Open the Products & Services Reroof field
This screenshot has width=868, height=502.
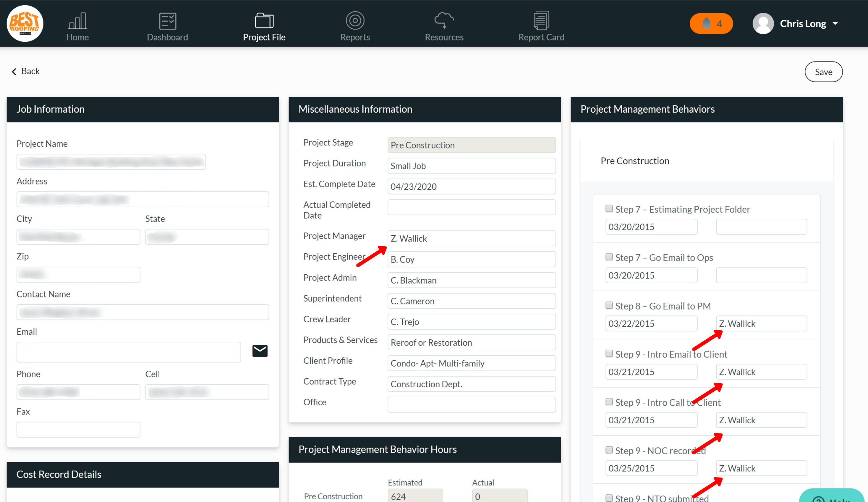(472, 342)
